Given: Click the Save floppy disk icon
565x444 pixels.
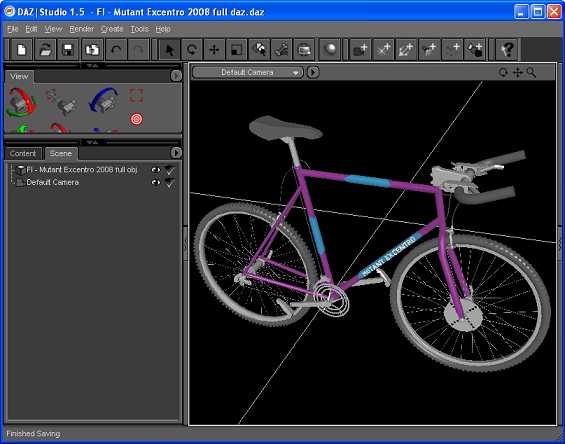Looking at the screenshot, I should coord(68,49).
